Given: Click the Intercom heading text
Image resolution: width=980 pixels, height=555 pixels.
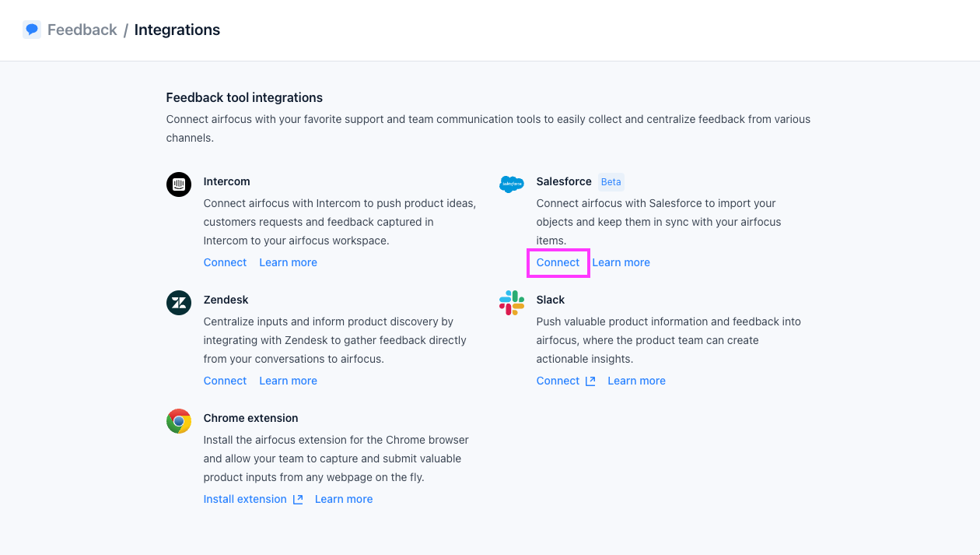Looking at the screenshot, I should tap(227, 181).
